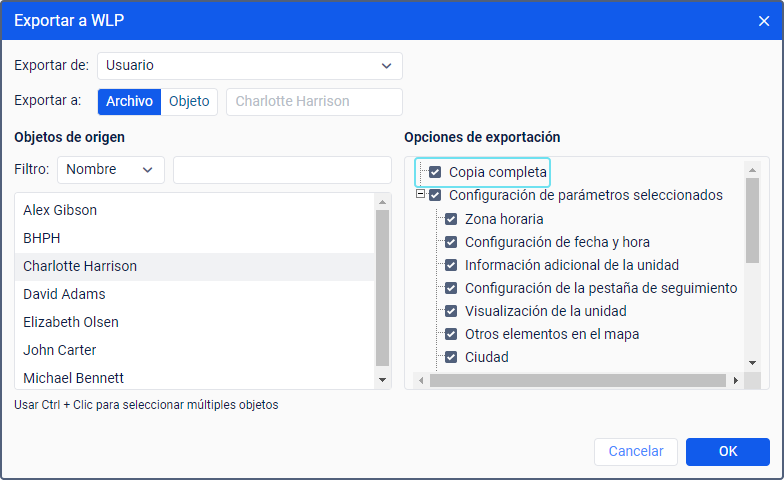
Task: Close the Exportar a WLP dialog
Action: pyautogui.click(x=764, y=21)
